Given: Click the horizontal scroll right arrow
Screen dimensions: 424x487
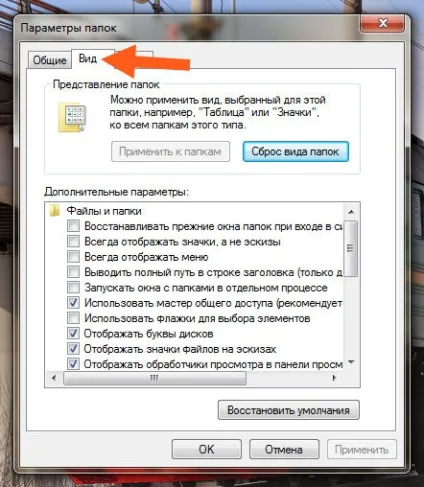Looking at the screenshot, I should point(334,378).
